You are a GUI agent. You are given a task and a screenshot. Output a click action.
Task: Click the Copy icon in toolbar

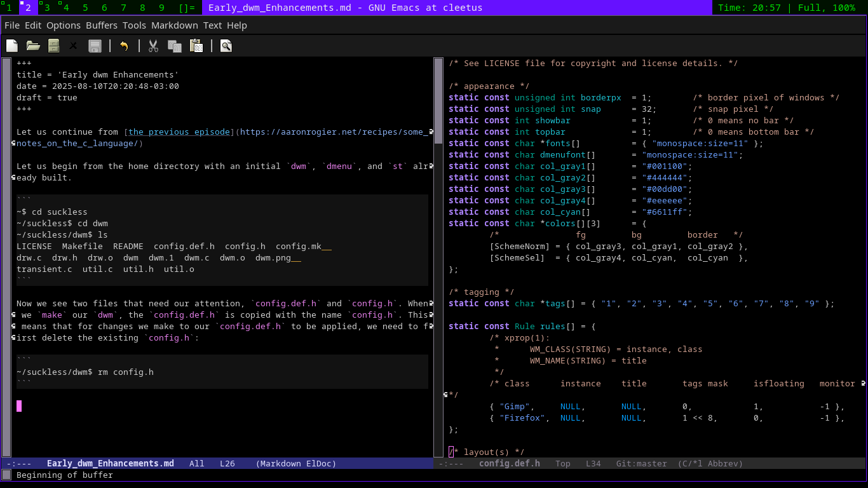(175, 46)
